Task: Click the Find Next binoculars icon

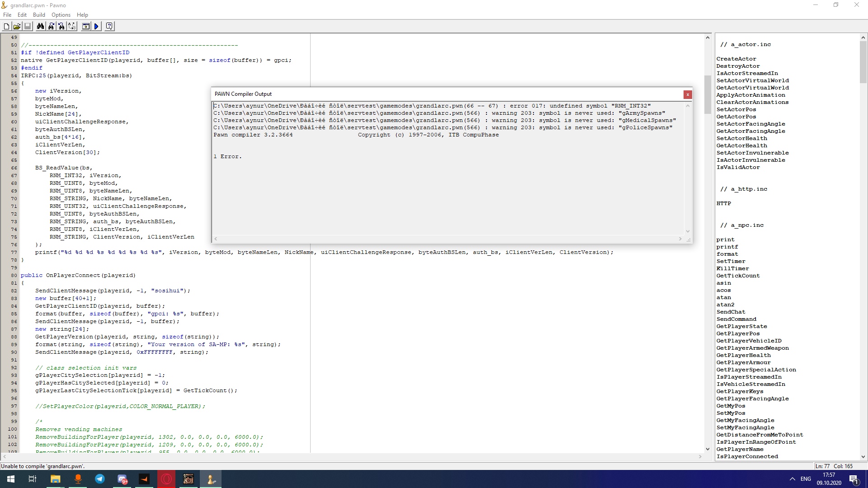Action: pyautogui.click(x=51, y=26)
